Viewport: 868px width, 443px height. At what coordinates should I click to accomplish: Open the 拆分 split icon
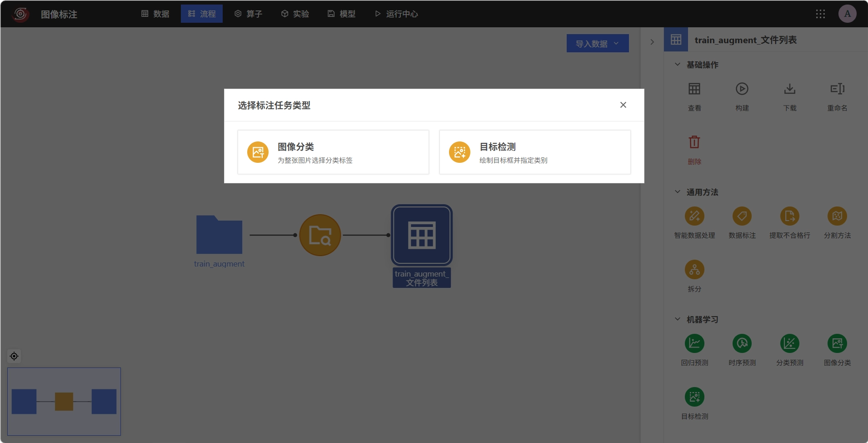tap(694, 270)
